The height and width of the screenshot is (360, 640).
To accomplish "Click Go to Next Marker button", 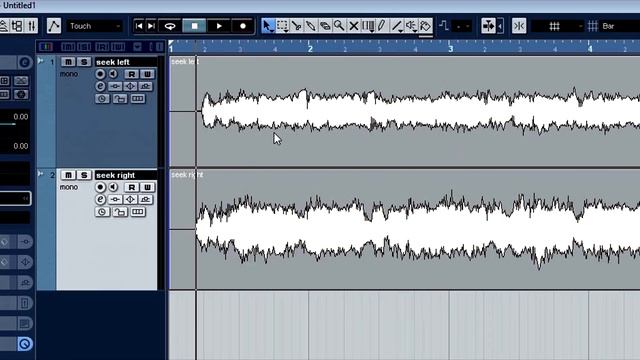I will point(151,26).
